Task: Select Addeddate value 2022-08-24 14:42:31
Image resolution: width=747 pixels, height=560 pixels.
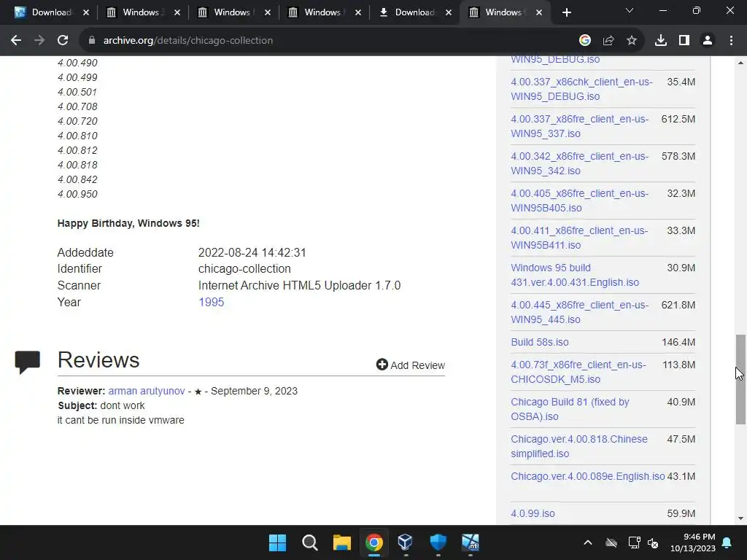Action: pyautogui.click(x=252, y=252)
